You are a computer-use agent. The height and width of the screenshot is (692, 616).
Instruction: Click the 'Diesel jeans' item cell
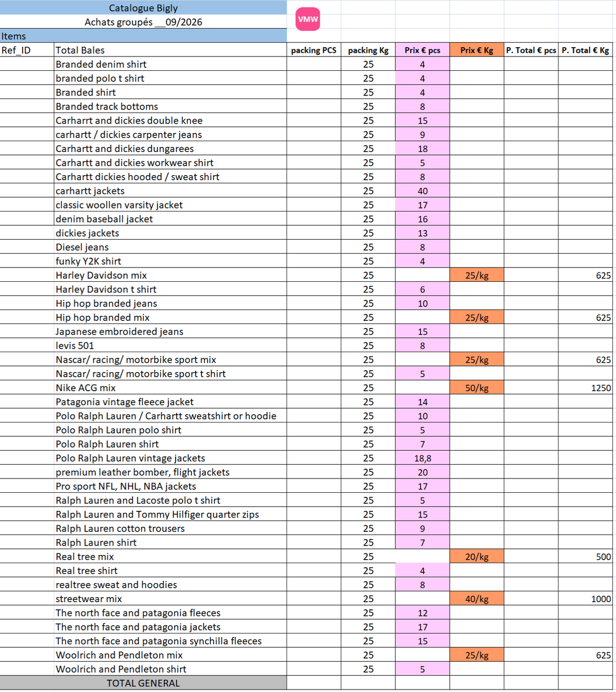click(x=170, y=247)
